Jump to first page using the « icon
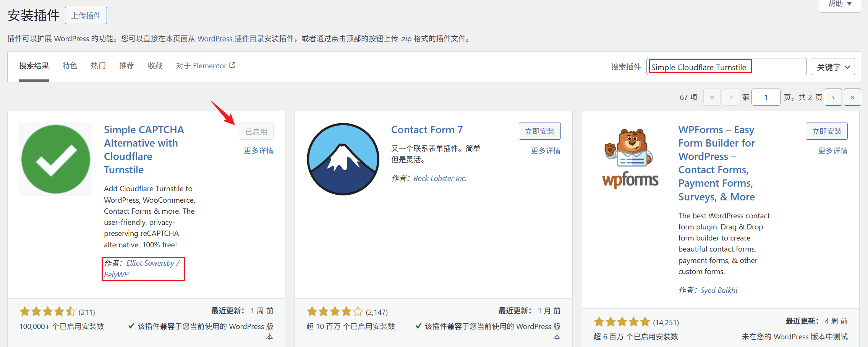 [712, 97]
